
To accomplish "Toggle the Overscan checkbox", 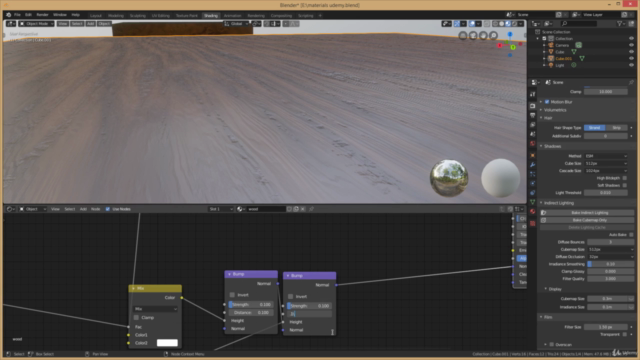I will 551,344.
